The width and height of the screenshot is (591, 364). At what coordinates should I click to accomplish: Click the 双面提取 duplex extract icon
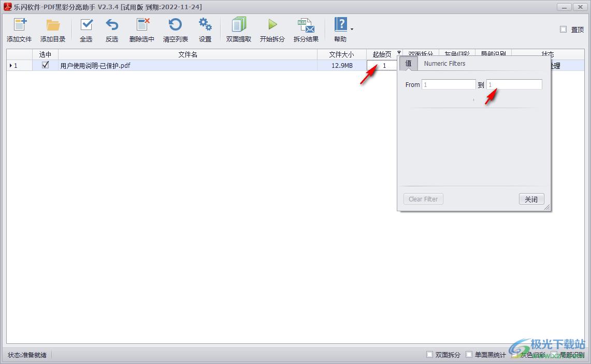point(239,25)
